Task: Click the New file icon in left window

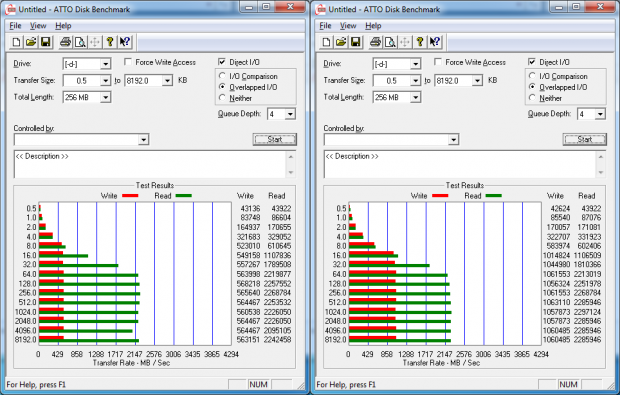Action: tap(16, 42)
